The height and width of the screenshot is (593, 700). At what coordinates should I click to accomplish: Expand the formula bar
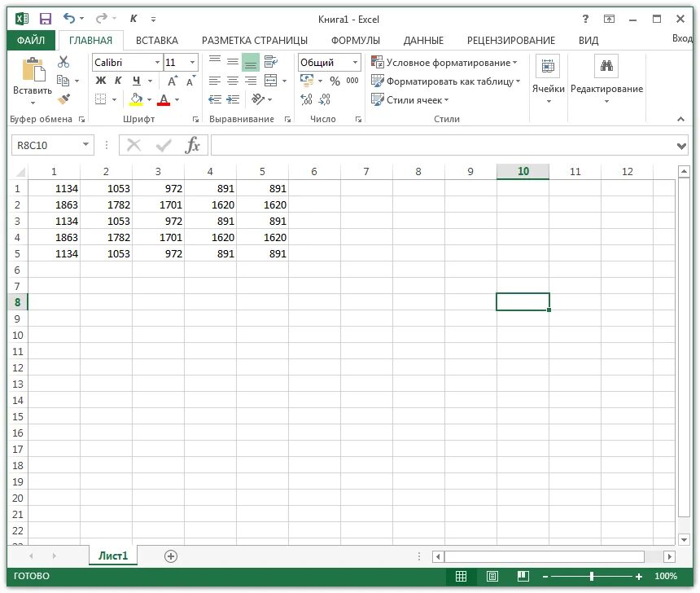[681, 146]
